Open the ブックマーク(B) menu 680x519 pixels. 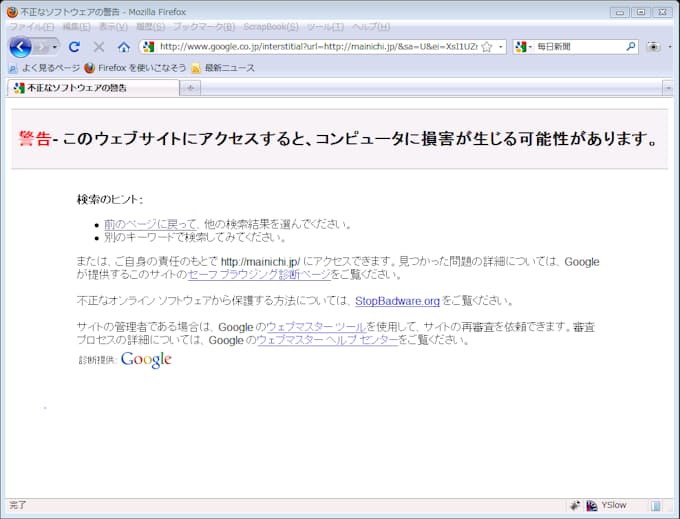(203, 26)
